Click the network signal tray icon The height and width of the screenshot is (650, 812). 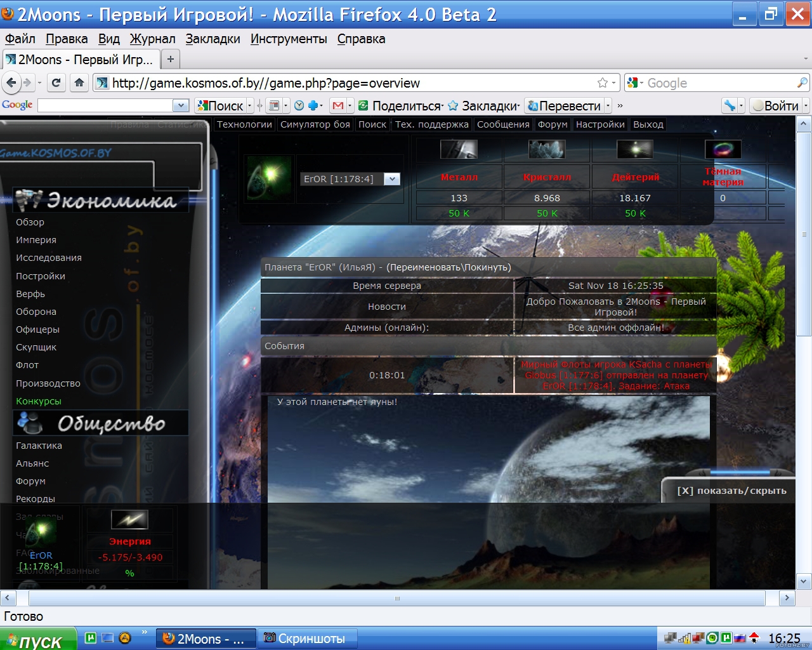click(684, 638)
